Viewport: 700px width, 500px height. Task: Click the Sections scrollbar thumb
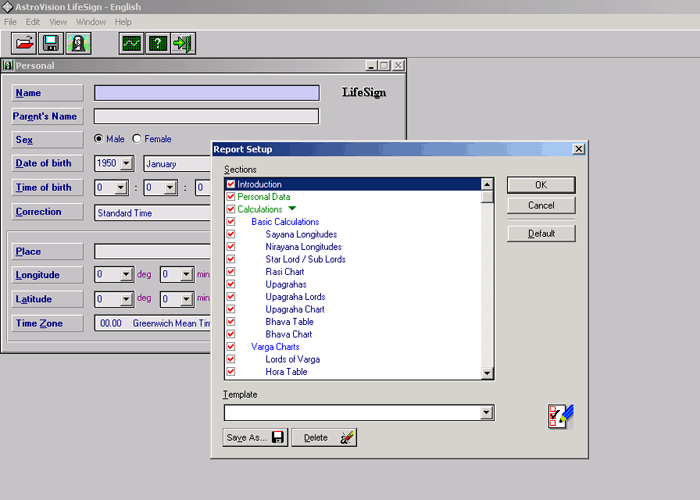pos(487,196)
